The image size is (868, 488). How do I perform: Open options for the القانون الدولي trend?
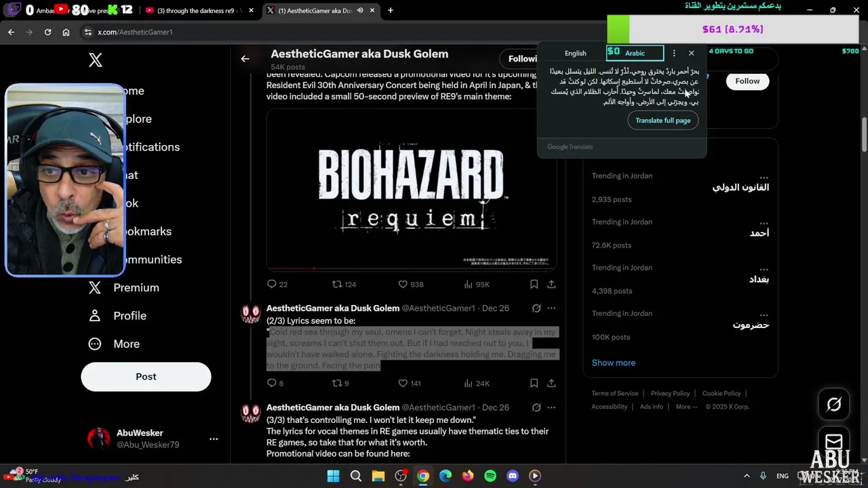[764, 177]
